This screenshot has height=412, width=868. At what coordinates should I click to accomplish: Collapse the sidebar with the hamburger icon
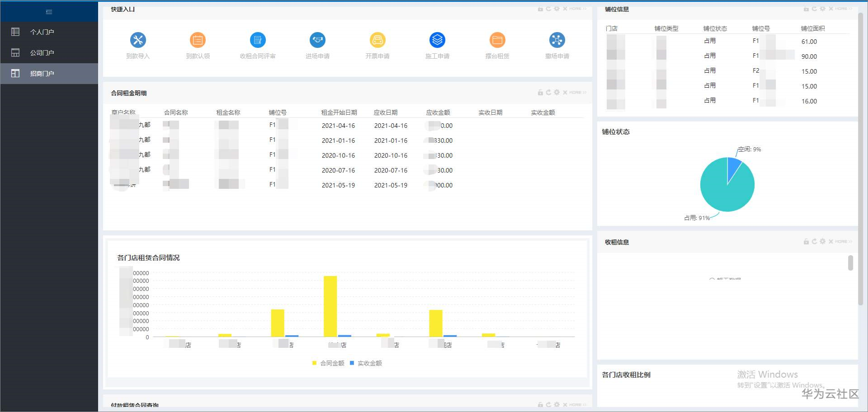pyautogui.click(x=49, y=12)
